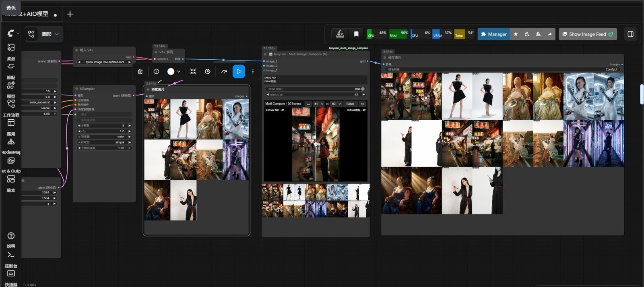The height and width of the screenshot is (287, 644).
Task: Click the Show Image Feed button
Action: click(588, 34)
